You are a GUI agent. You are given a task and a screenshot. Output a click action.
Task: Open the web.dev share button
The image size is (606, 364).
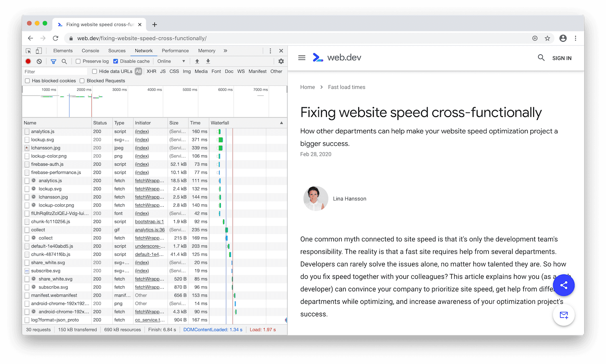pos(564,285)
